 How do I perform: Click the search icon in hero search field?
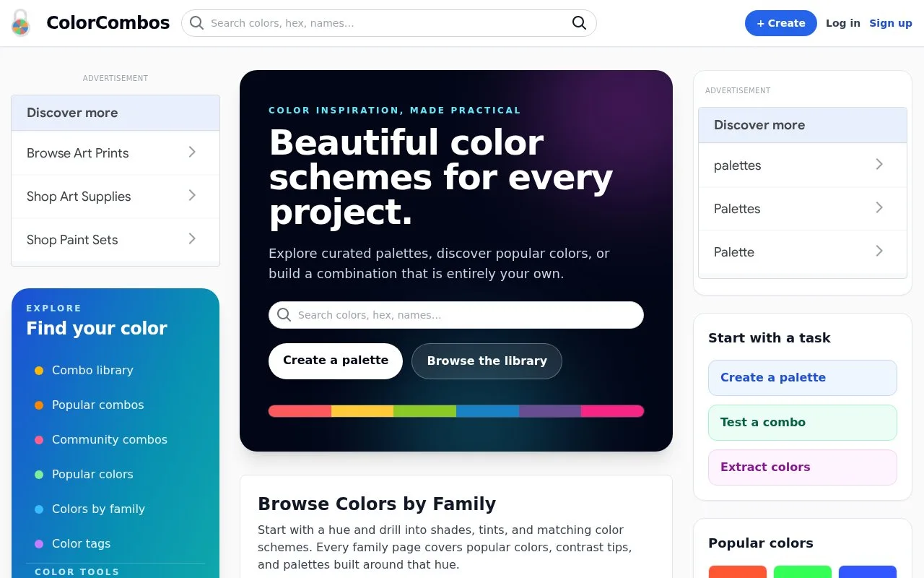[x=284, y=315]
